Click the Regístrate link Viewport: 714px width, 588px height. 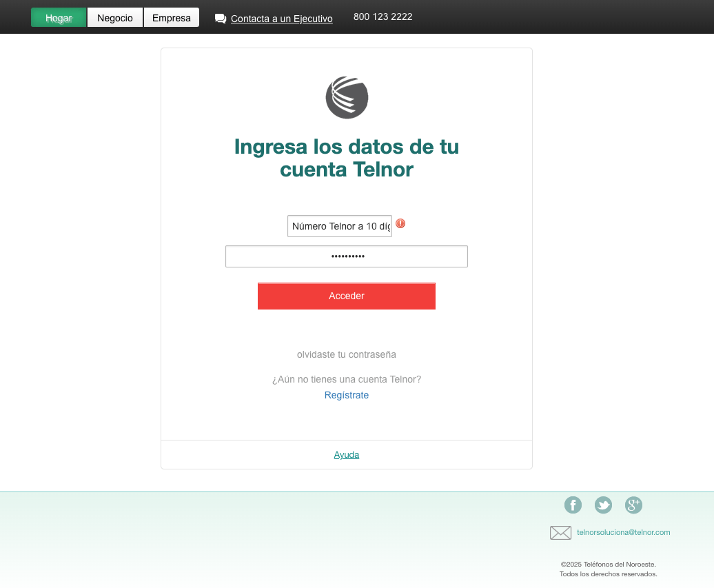346,395
